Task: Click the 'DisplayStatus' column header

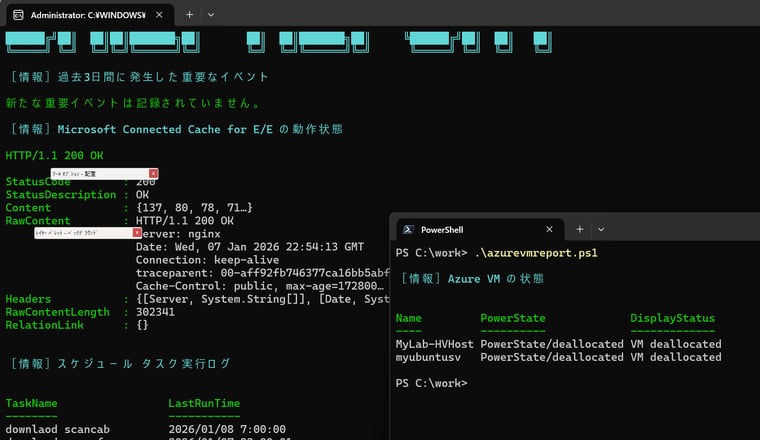Action: [672, 318]
